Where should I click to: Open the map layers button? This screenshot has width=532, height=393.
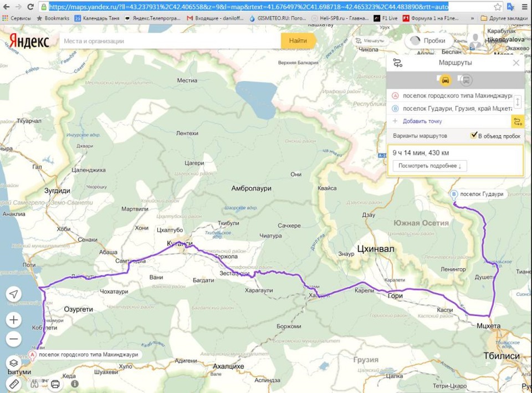(14, 364)
